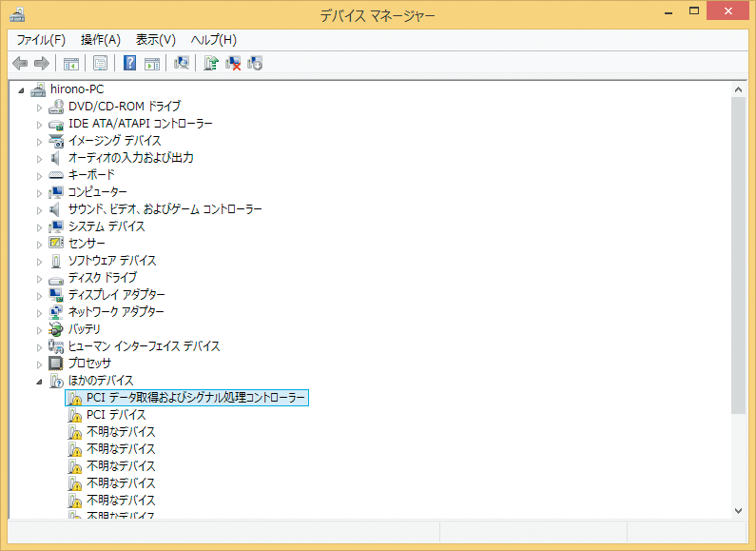Screen dimensions: 756x551
Task: Click the ネットワーク アダプター icon
Action: coord(56,312)
